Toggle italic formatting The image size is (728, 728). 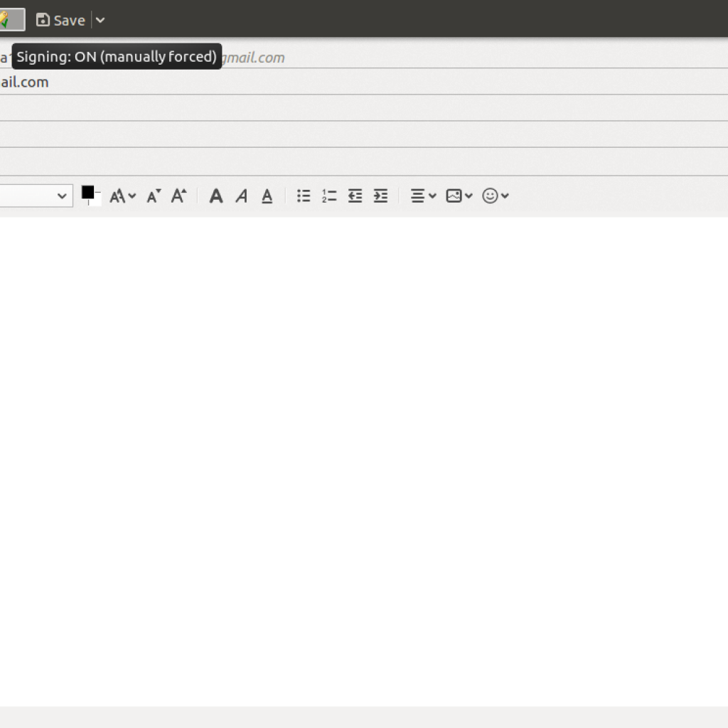coord(242,196)
